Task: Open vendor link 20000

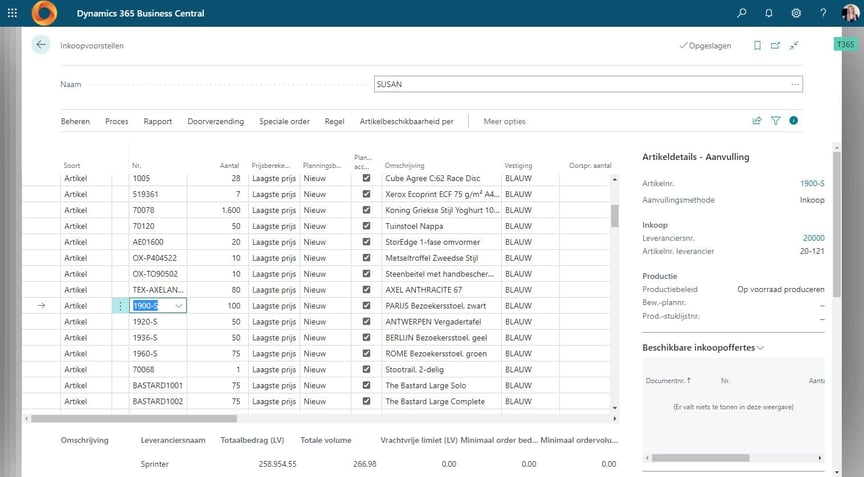Action: [813, 238]
